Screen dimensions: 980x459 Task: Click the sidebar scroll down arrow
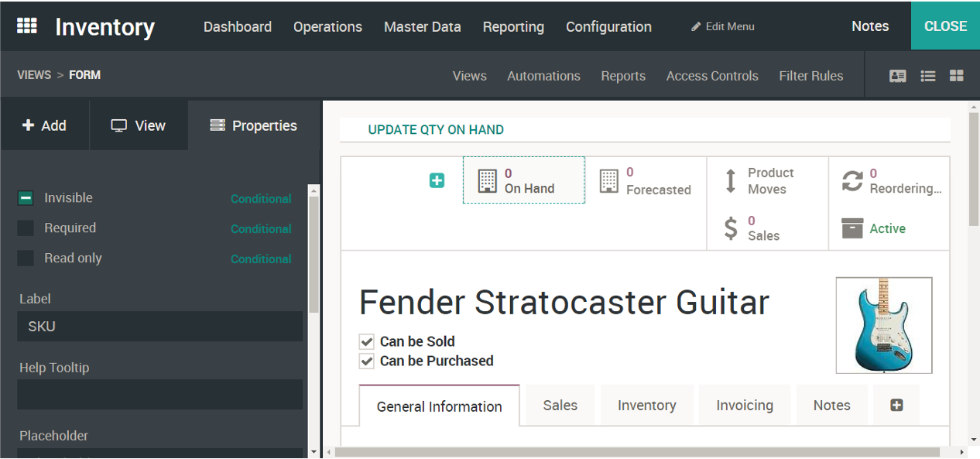coord(314,451)
